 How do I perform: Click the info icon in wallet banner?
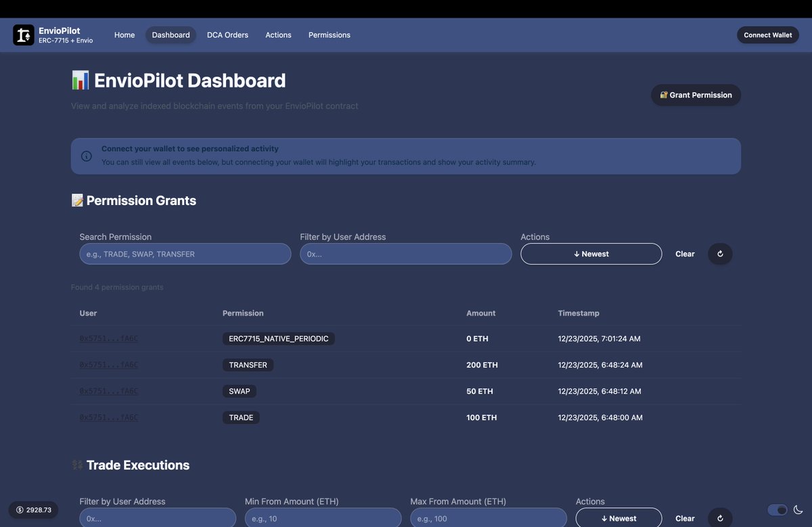[x=87, y=156]
